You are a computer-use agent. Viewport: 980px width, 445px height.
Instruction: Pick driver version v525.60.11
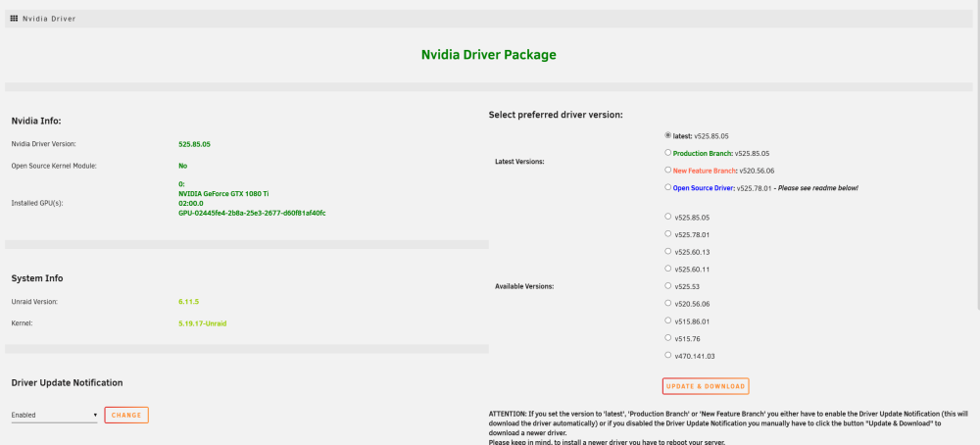pyautogui.click(x=668, y=269)
